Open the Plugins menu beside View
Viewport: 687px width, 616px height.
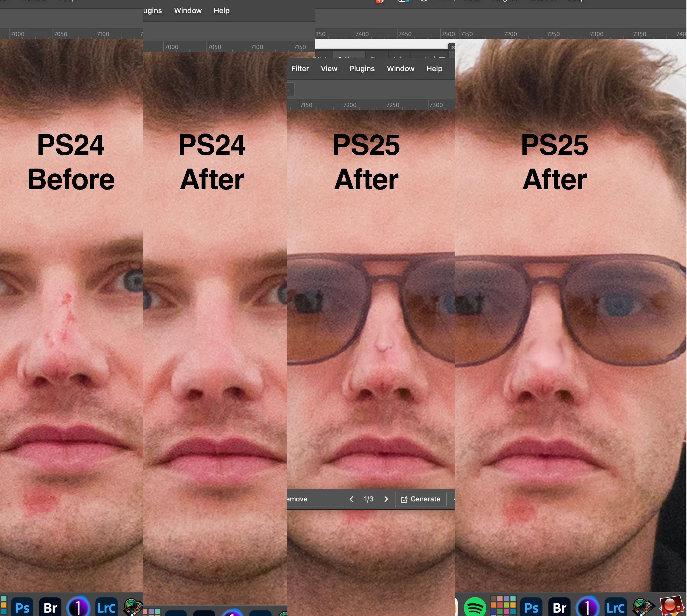click(362, 69)
